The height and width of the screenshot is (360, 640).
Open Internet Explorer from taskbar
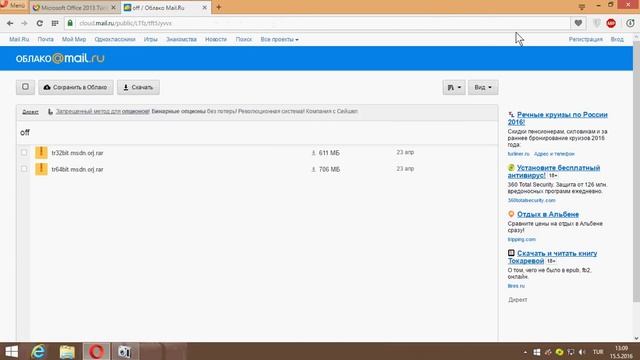[x=39, y=351]
